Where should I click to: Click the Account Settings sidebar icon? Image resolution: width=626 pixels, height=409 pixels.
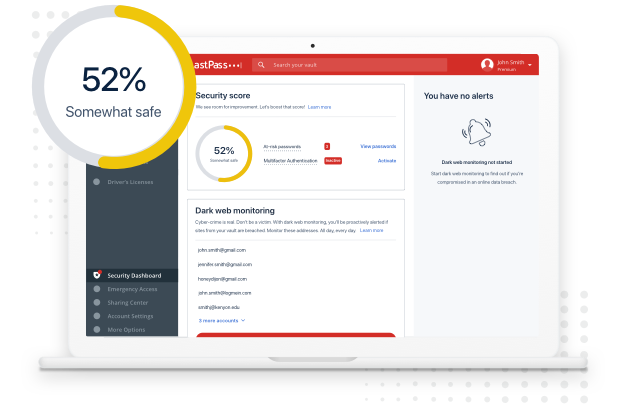[x=97, y=316]
